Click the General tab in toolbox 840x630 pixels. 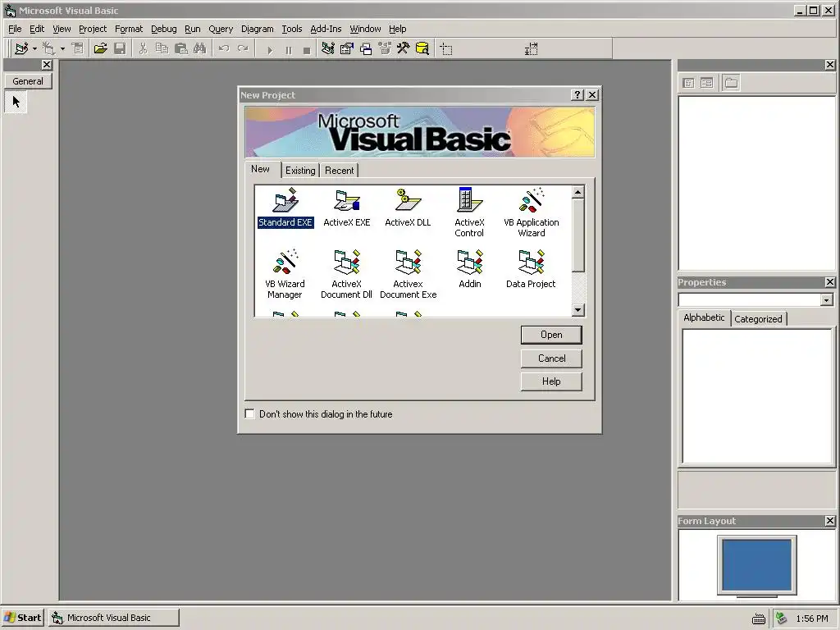(x=28, y=81)
